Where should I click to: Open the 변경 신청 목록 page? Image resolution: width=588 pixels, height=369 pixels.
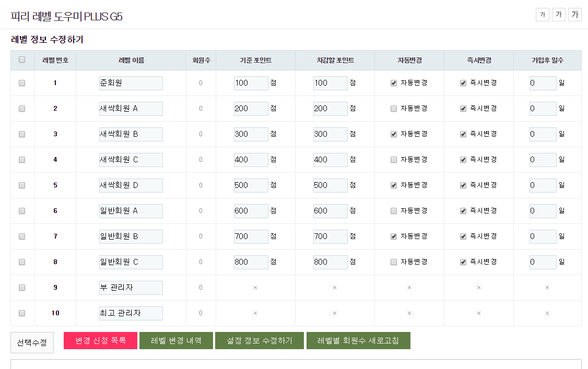pos(100,341)
